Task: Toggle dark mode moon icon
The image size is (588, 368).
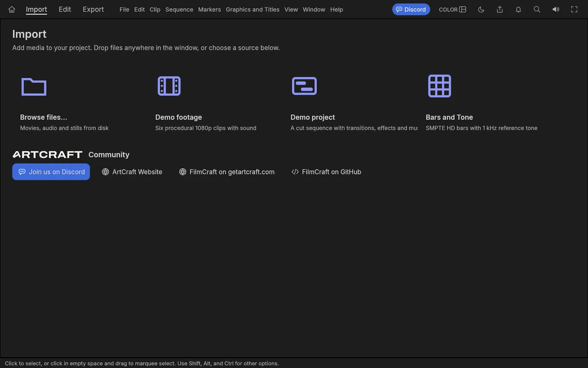Action: pyautogui.click(x=481, y=9)
